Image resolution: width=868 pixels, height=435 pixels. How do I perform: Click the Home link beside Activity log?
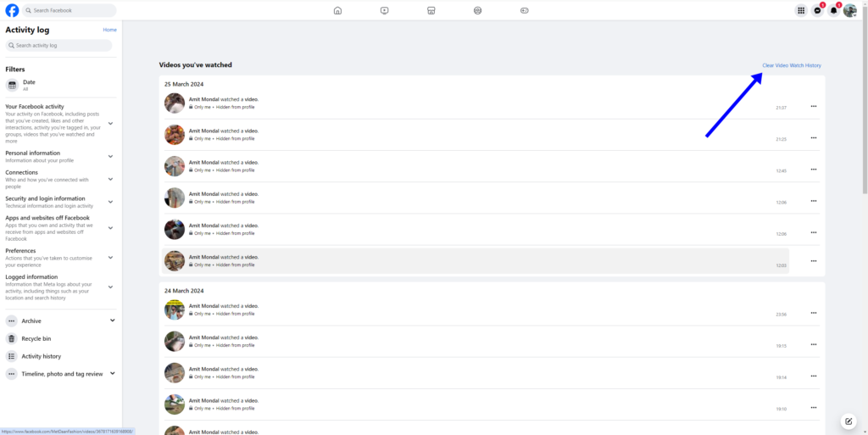109,30
